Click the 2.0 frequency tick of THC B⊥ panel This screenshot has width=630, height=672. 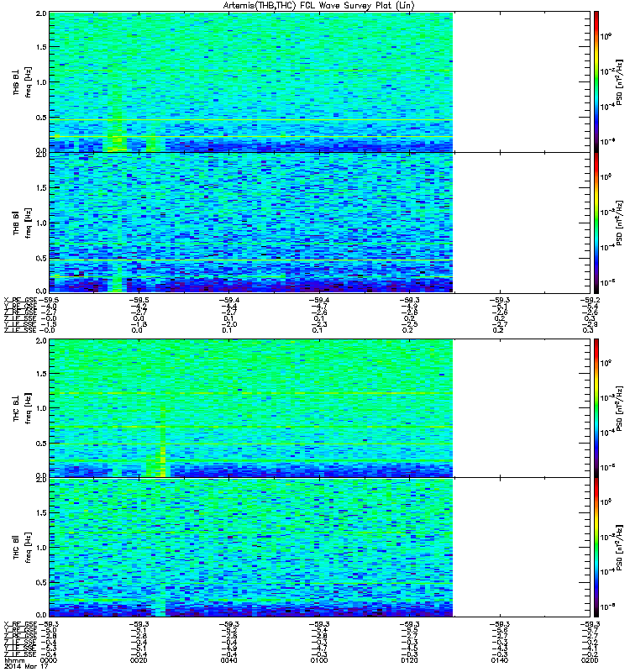pyautogui.click(x=41, y=341)
